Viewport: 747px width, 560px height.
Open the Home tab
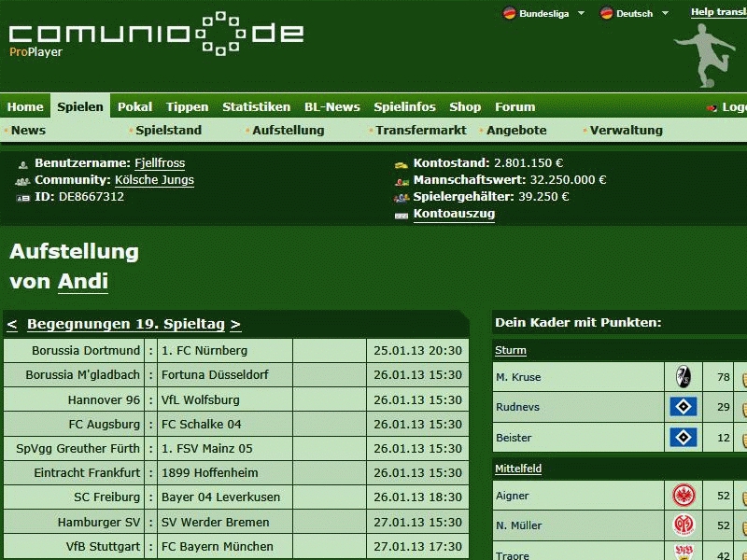point(25,106)
